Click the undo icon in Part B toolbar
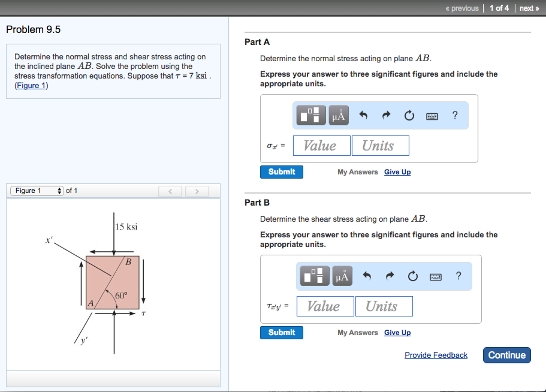The image size is (546, 392). point(367,276)
